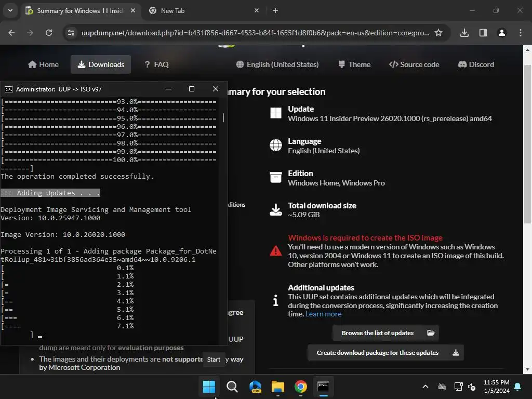Click the OneDrive tray icon

[x=442, y=387]
